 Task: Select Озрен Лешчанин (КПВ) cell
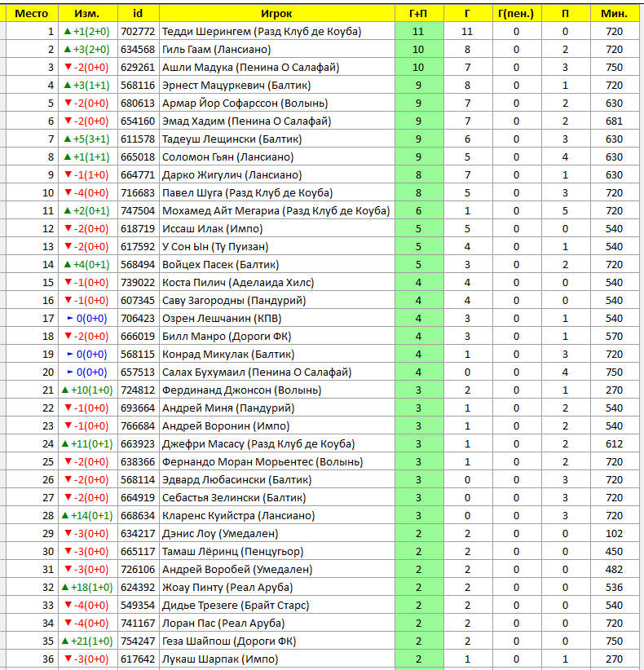277,319
